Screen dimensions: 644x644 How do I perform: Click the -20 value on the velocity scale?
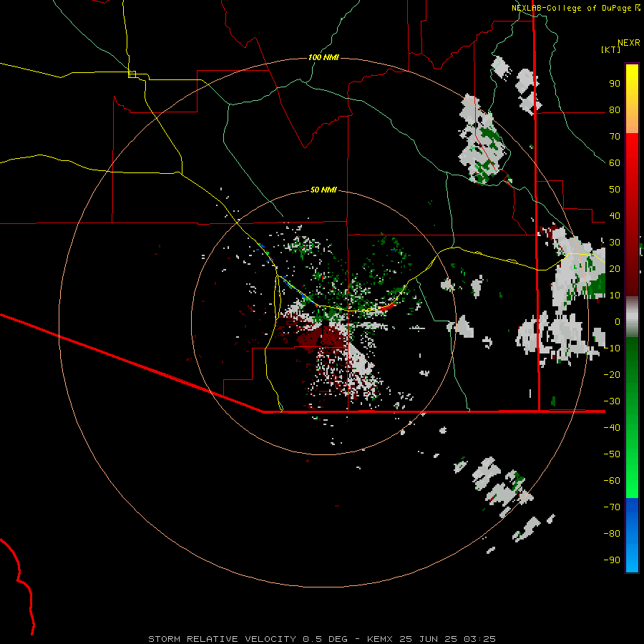coord(612,375)
